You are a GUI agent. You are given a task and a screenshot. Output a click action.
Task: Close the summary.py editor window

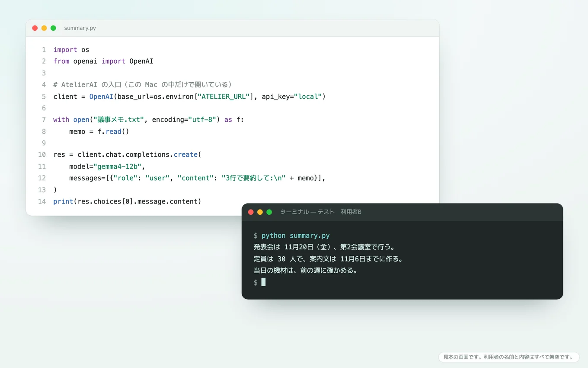pos(35,28)
